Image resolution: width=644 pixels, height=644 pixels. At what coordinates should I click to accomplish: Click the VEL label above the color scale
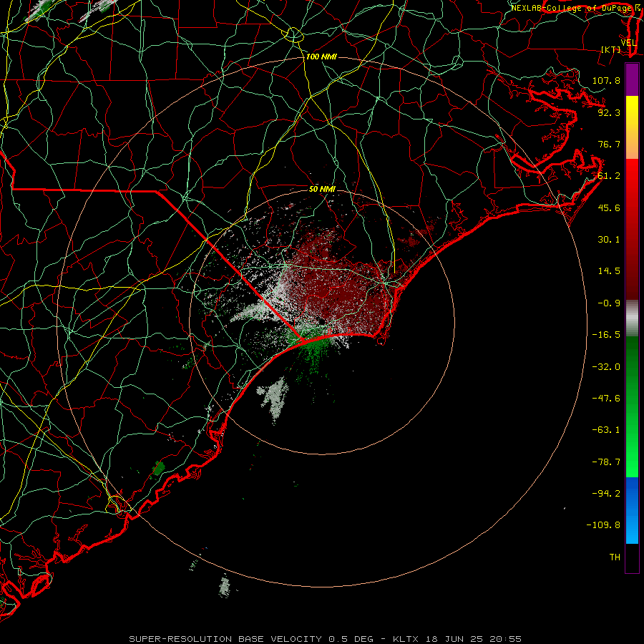tap(628, 43)
